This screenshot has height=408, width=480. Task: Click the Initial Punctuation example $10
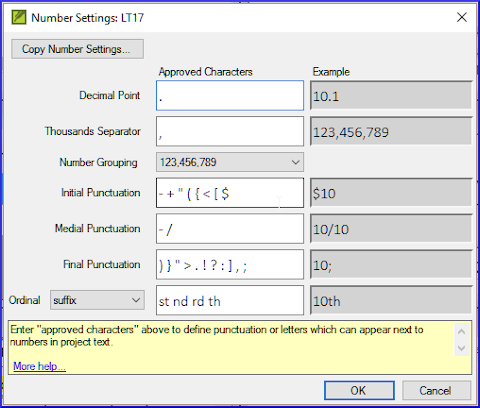(391, 193)
